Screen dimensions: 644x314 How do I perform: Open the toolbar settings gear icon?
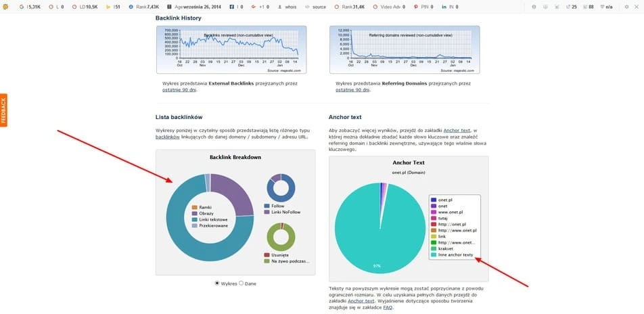point(626,7)
